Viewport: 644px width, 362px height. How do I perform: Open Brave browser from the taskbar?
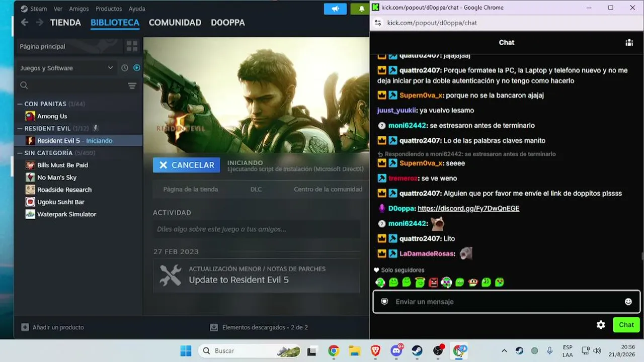(375, 351)
